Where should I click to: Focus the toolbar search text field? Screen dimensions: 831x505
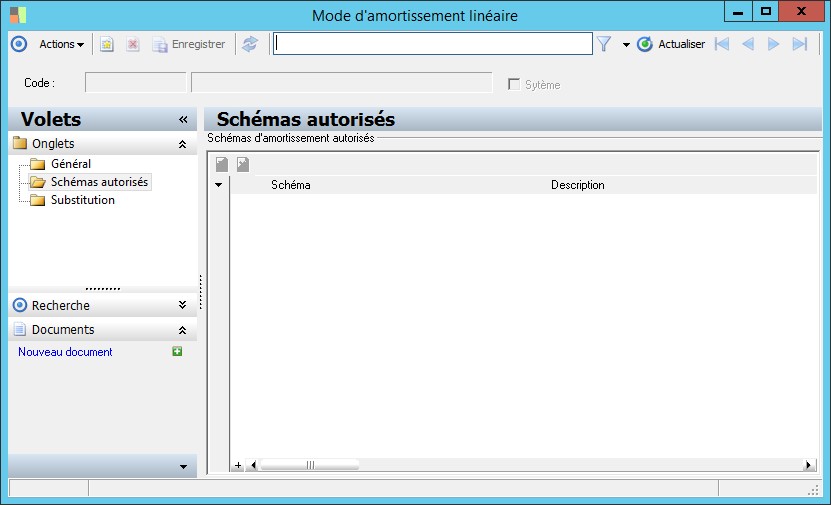click(x=432, y=43)
